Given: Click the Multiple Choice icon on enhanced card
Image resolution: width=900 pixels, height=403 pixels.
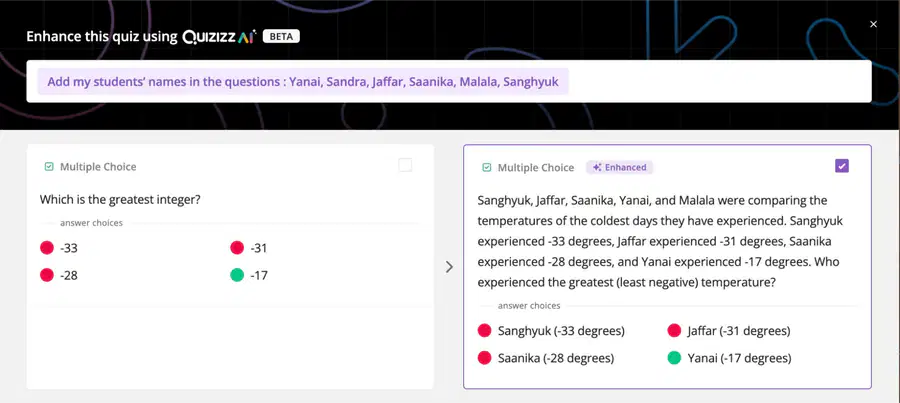Looking at the screenshot, I should (487, 168).
